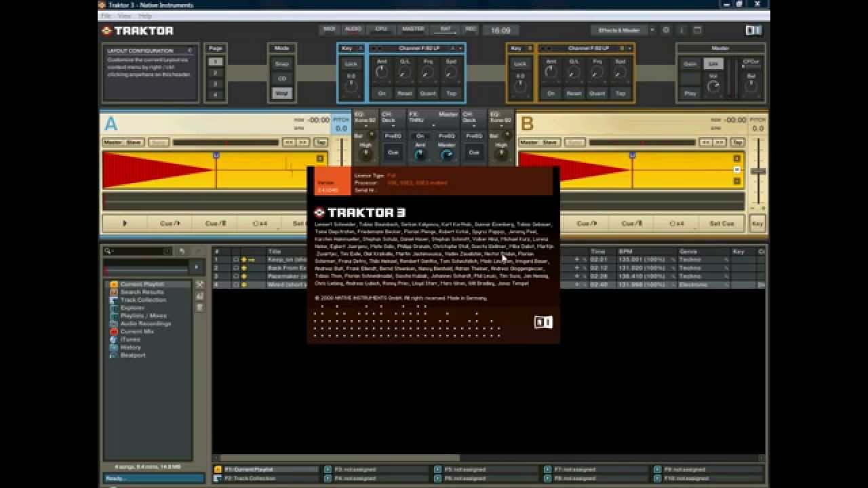The image size is (868, 488).
Task: Select iTunes in browser tree
Action: [x=130, y=340]
